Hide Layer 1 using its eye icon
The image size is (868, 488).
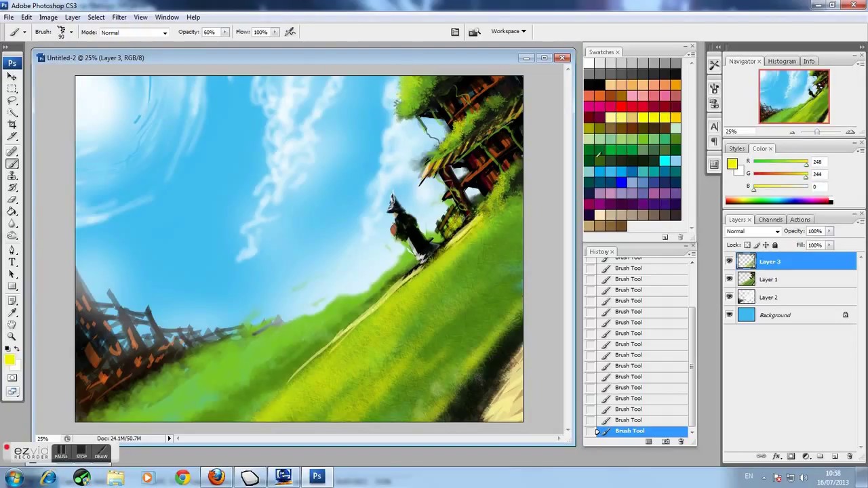(730, 279)
